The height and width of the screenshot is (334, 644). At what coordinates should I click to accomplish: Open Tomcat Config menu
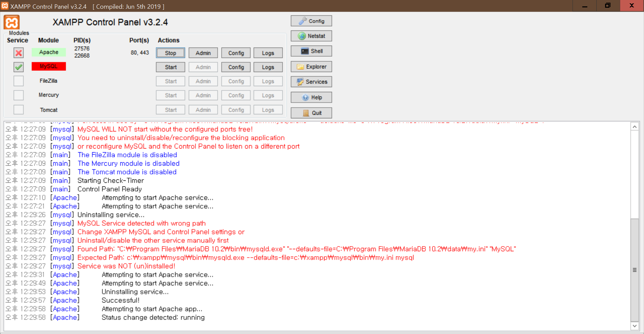point(236,110)
